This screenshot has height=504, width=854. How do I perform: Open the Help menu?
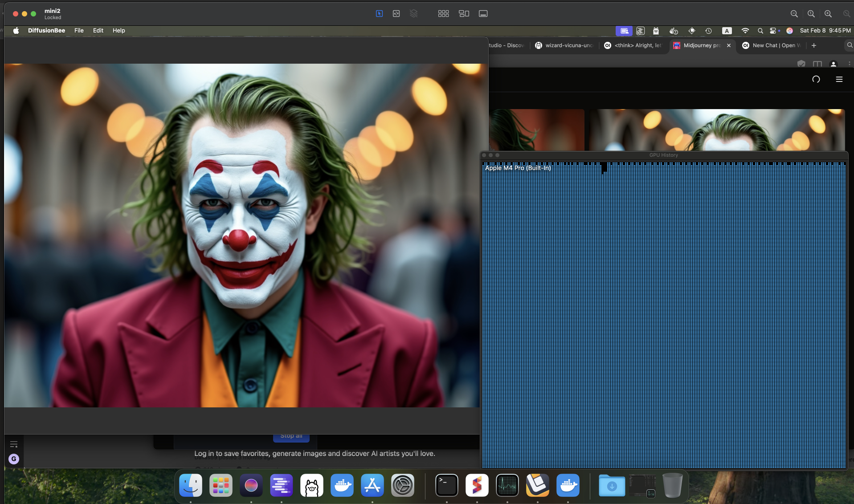[x=118, y=31]
